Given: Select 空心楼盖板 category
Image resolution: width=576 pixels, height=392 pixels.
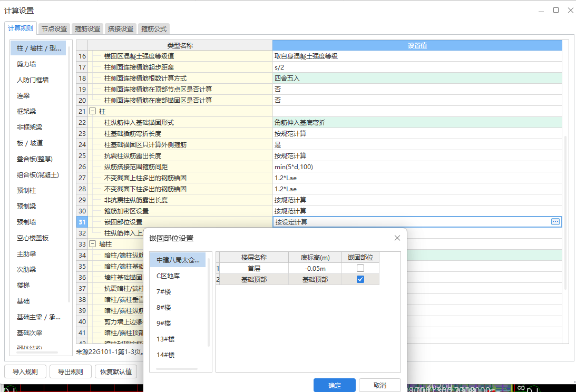Looking at the screenshot, I should [38, 238].
